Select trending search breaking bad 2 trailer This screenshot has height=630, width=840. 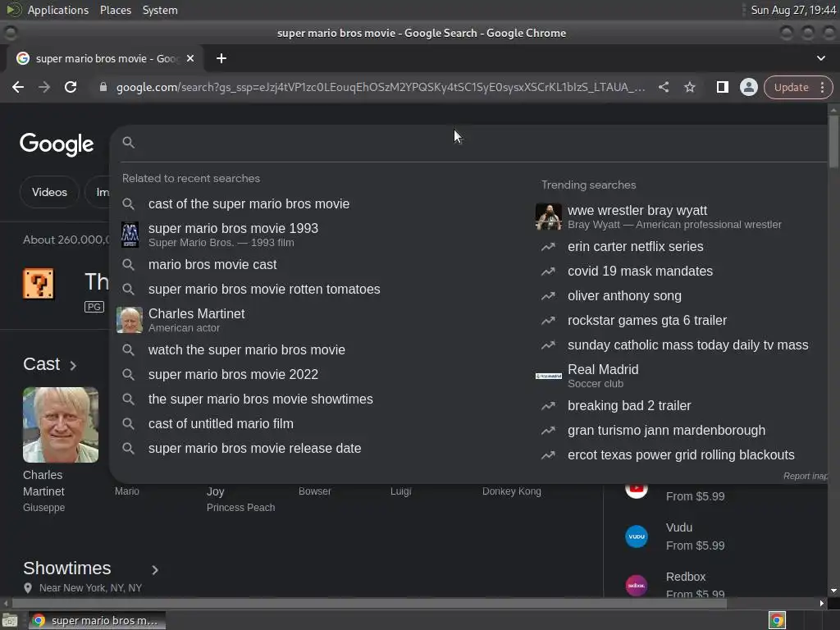pos(629,405)
